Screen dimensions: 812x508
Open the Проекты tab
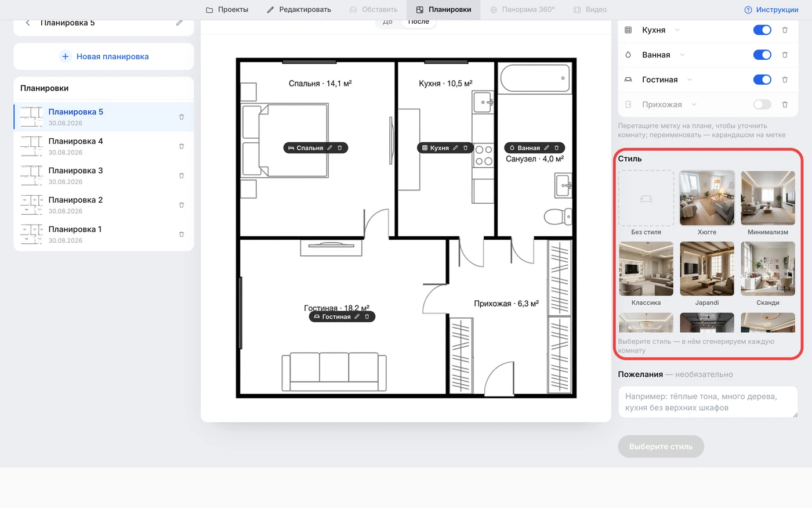pyautogui.click(x=227, y=10)
